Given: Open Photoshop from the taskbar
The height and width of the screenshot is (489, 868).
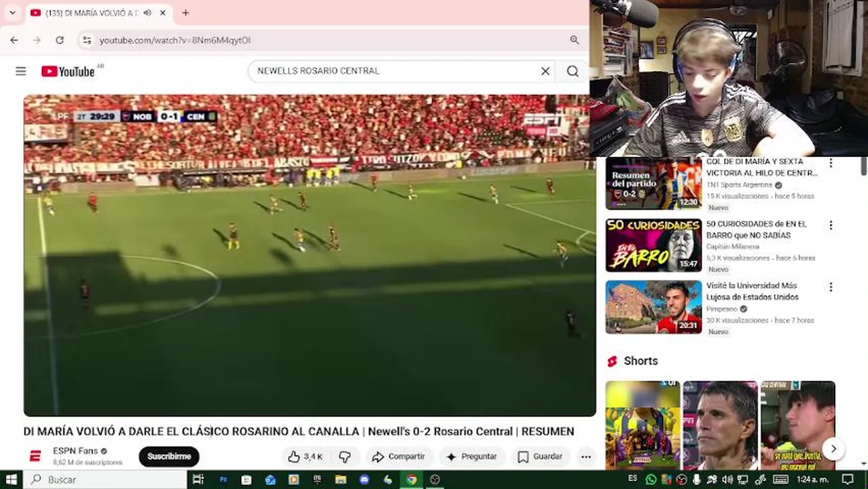Looking at the screenshot, I should [x=223, y=479].
